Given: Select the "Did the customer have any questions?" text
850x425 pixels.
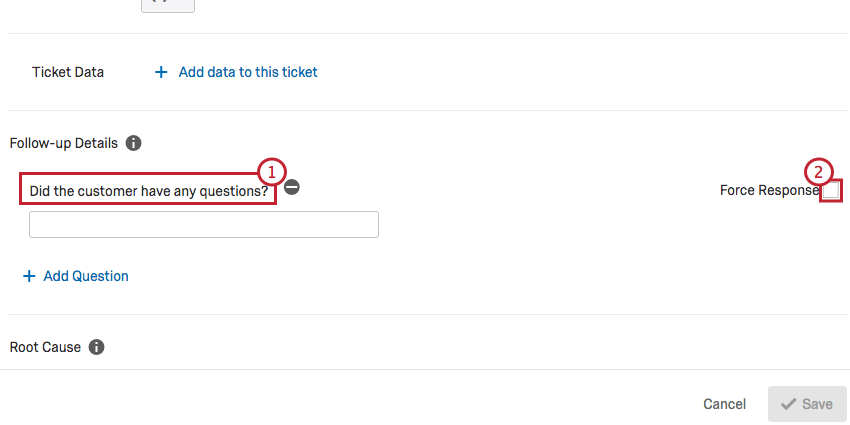Looking at the screenshot, I should tap(149, 190).
